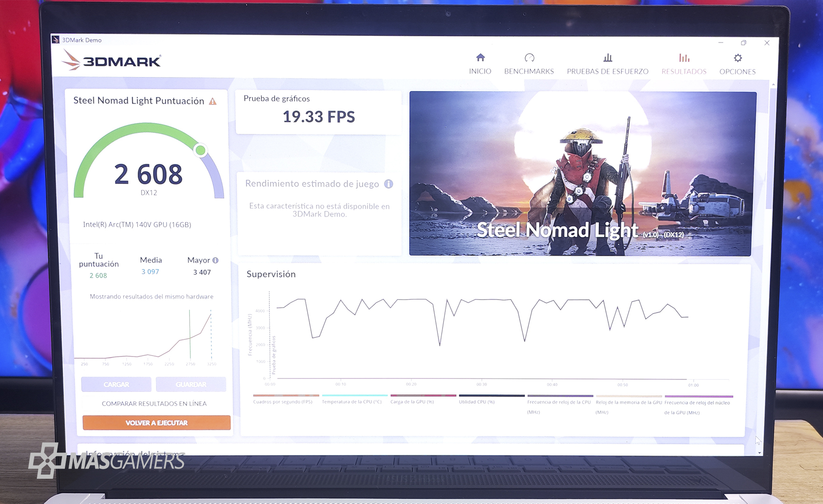823x504 pixels.
Task: Toggle Frecuencia de reloj de la CPU legend
Action: [x=559, y=402]
